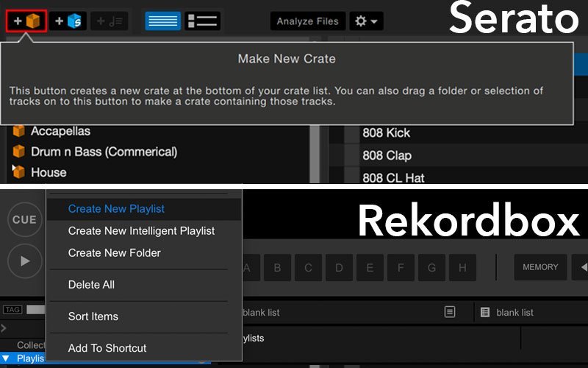The width and height of the screenshot is (588, 368).
Task: Click the crate list scrollbar
Action: [x=315, y=154]
